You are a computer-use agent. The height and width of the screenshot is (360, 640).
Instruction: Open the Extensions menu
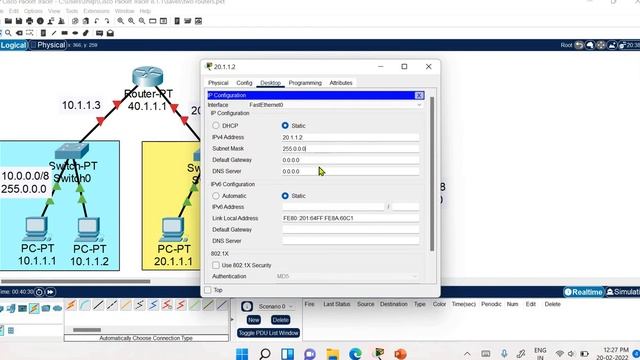tap(96, 11)
